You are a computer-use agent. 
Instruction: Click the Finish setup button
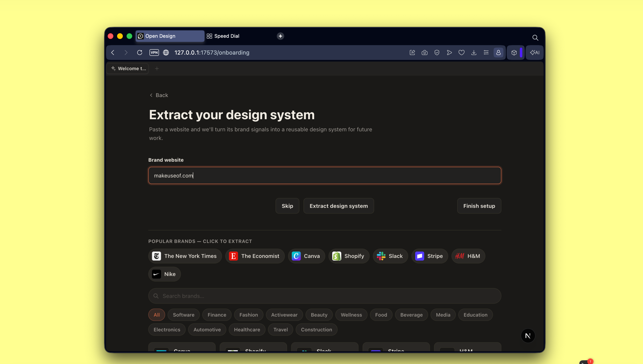[479, 206]
